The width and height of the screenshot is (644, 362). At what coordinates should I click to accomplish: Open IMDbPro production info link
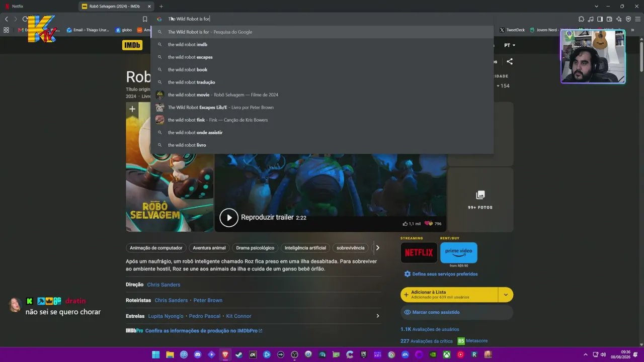click(x=203, y=331)
